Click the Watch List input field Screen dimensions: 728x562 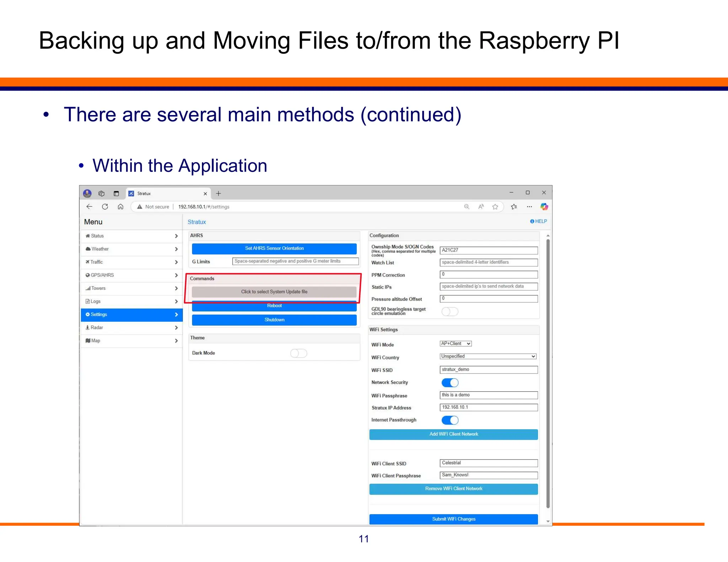(489, 262)
